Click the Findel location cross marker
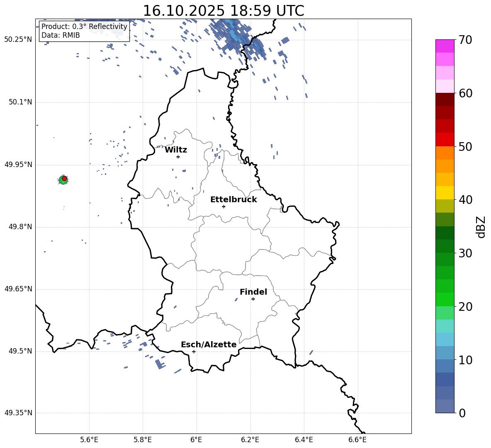491x448 pixels. pos(253,299)
